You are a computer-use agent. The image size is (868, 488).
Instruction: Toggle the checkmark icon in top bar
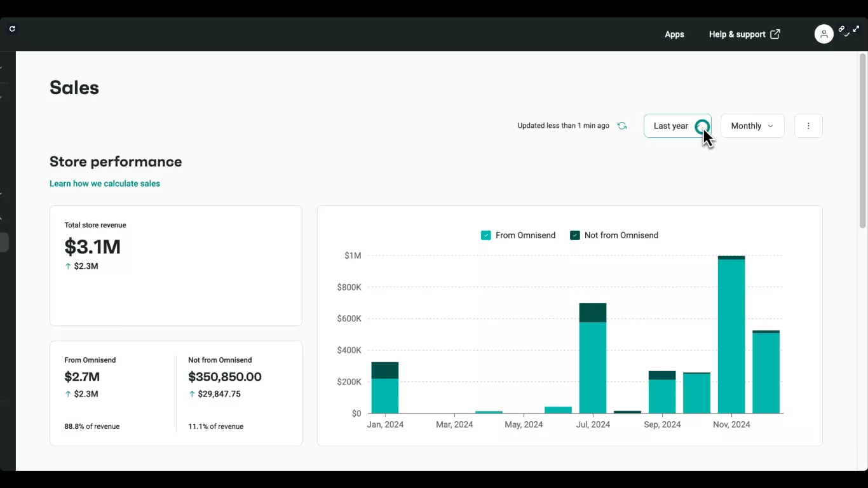click(x=846, y=34)
